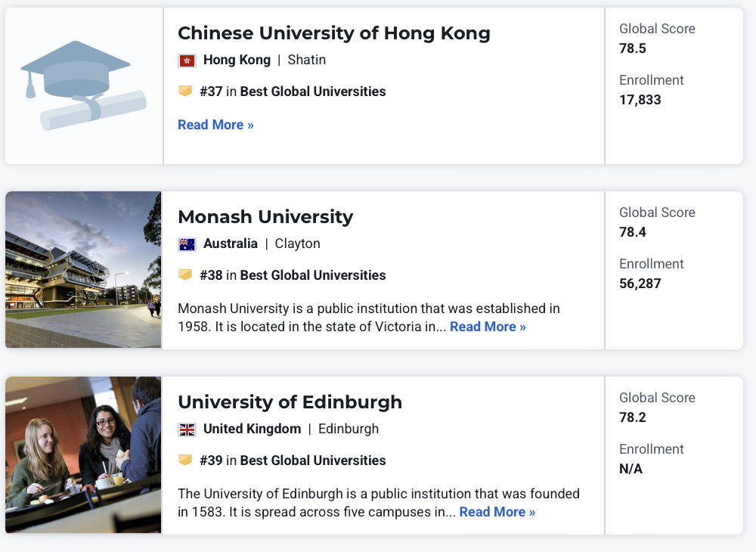Click the ranking badge icon beside #37
Screen dimensions: 756x552
[x=185, y=91]
